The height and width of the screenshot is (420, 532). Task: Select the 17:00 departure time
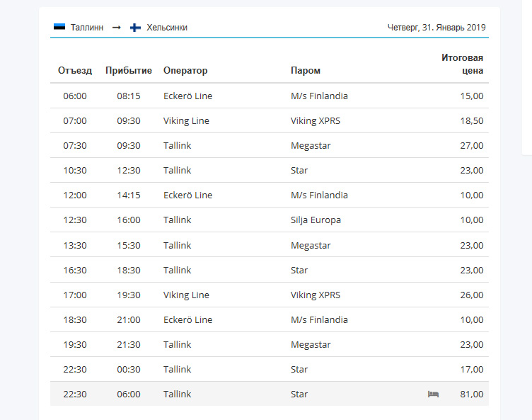(x=75, y=295)
